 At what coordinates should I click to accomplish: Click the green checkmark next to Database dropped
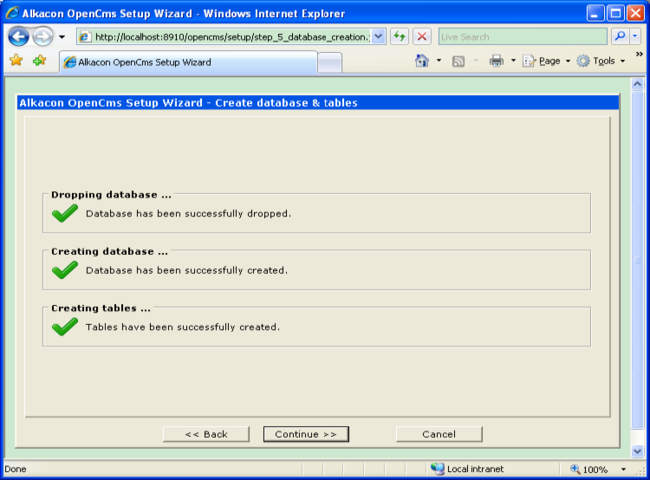(x=65, y=213)
